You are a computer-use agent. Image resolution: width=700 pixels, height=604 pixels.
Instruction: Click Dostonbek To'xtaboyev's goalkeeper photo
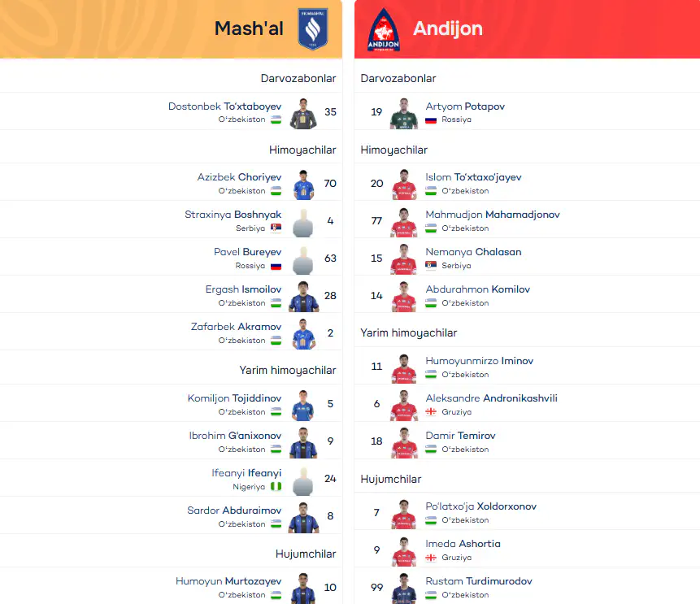click(303, 113)
